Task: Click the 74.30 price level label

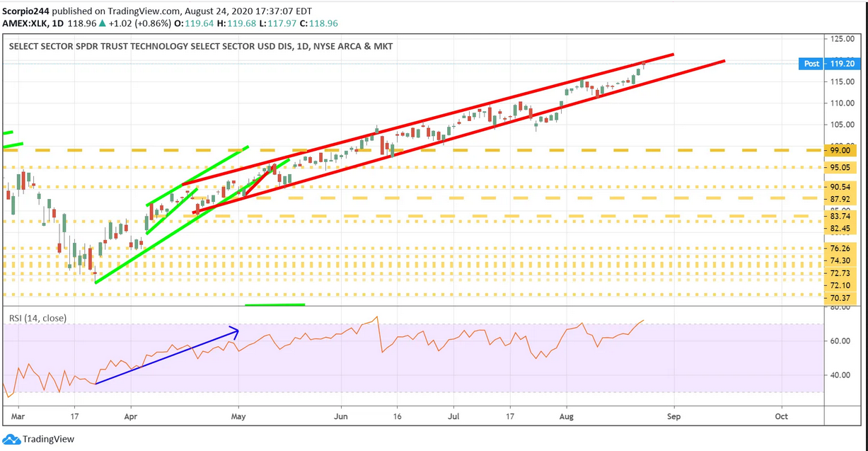Action: click(842, 261)
